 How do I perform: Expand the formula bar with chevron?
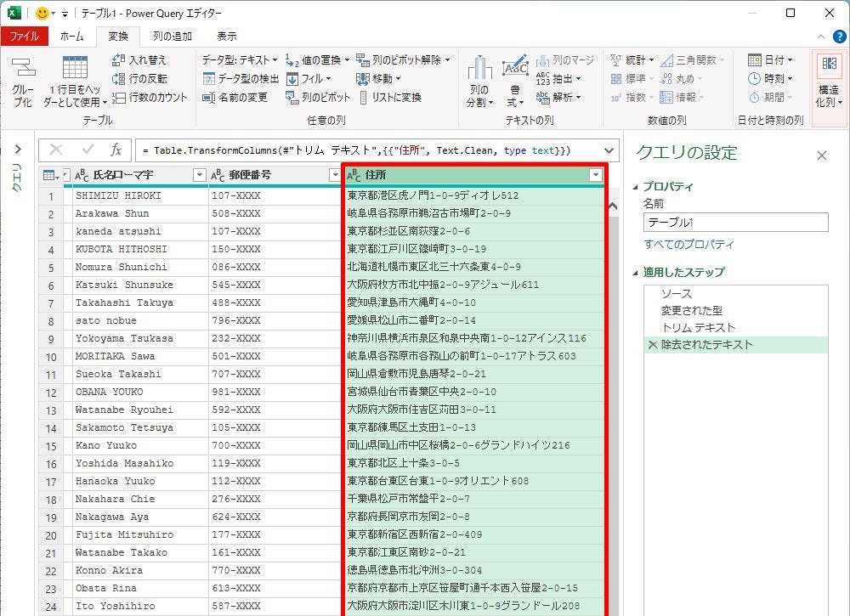pos(608,150)
